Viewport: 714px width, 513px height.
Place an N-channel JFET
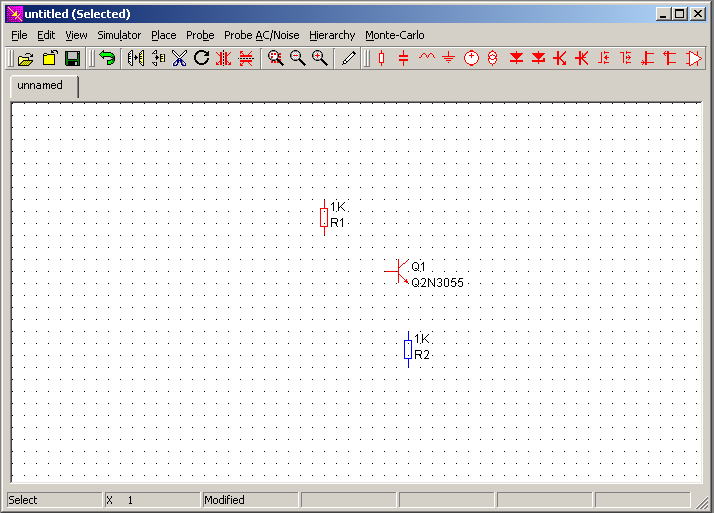pyautogui.click(x=648, y=58)
